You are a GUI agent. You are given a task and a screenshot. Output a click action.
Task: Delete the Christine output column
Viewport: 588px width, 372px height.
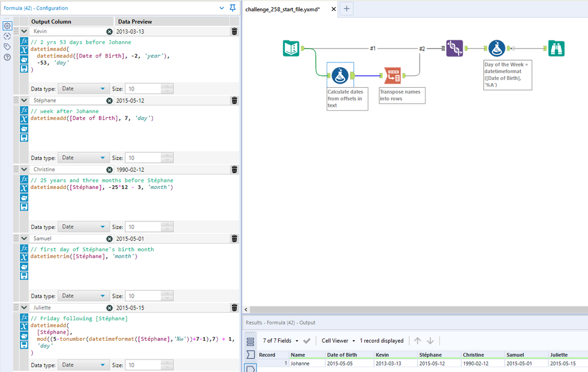pyautogui.click(x=234, y=170)
